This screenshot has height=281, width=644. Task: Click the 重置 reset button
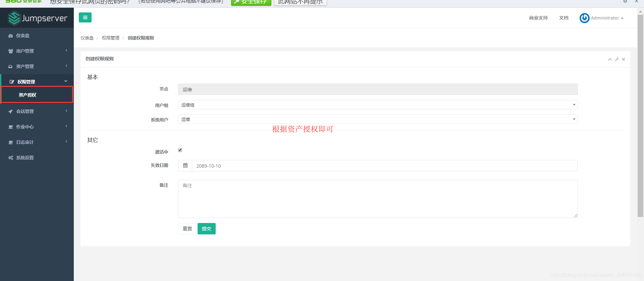[x=187, y=229]
